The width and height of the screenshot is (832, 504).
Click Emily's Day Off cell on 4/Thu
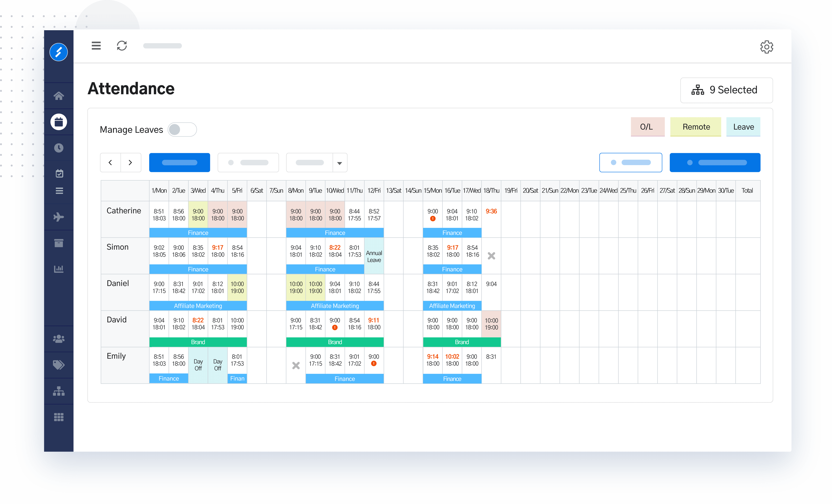218,365
